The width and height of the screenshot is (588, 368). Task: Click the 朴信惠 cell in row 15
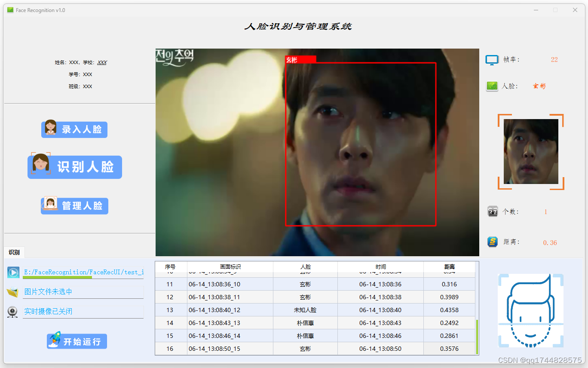[306, 336]
